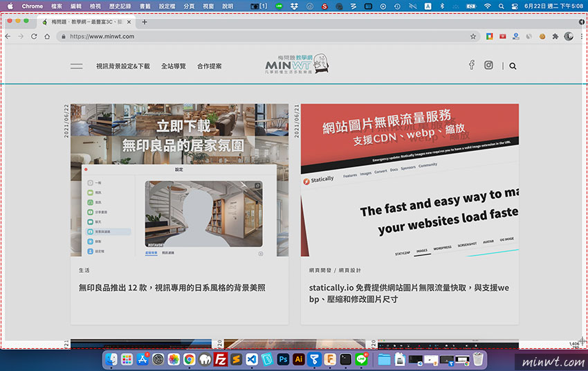Open the 歷史記錄 menu
The height and width of the screenshot is (371, 588).
(120, 6)
